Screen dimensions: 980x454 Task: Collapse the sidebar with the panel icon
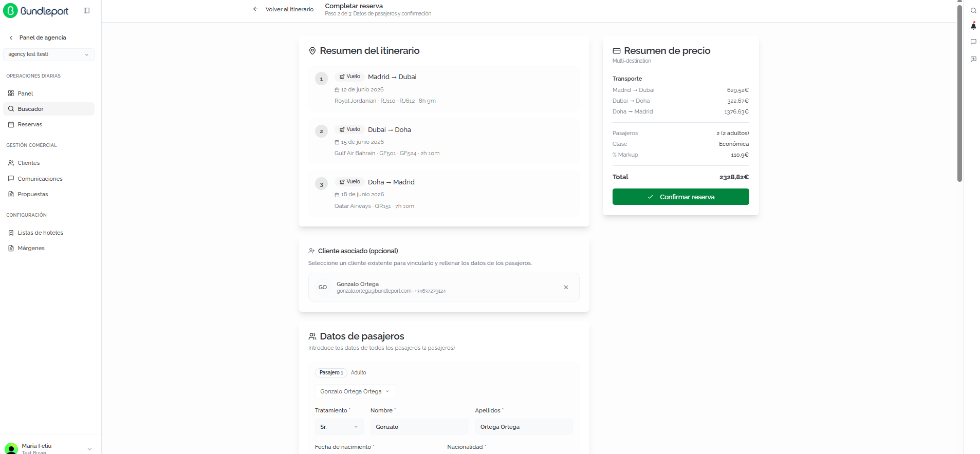coord(86,10)
